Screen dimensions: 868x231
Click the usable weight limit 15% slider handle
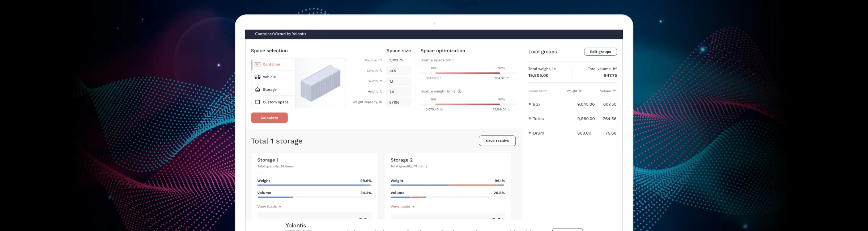[x=433, y=104]
